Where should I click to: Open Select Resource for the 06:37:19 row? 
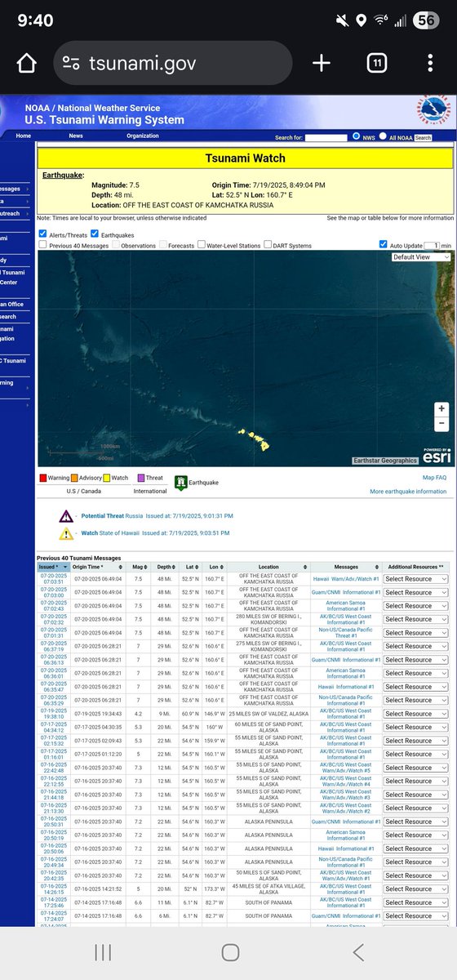pyautogui.click(x=415, y=646)
